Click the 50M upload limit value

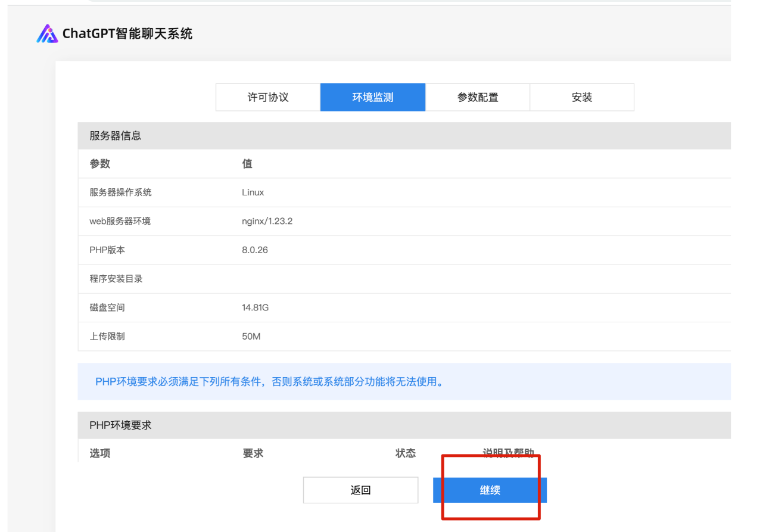point(251,336)
